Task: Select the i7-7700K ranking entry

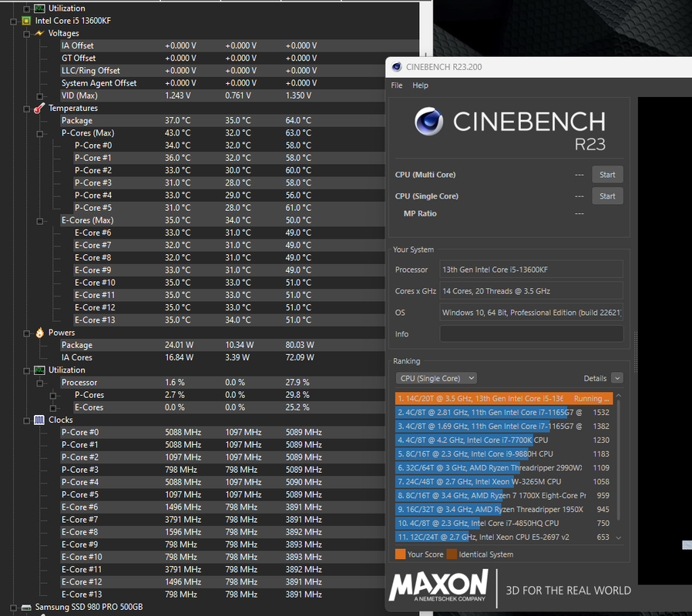Action: [503, 440]
